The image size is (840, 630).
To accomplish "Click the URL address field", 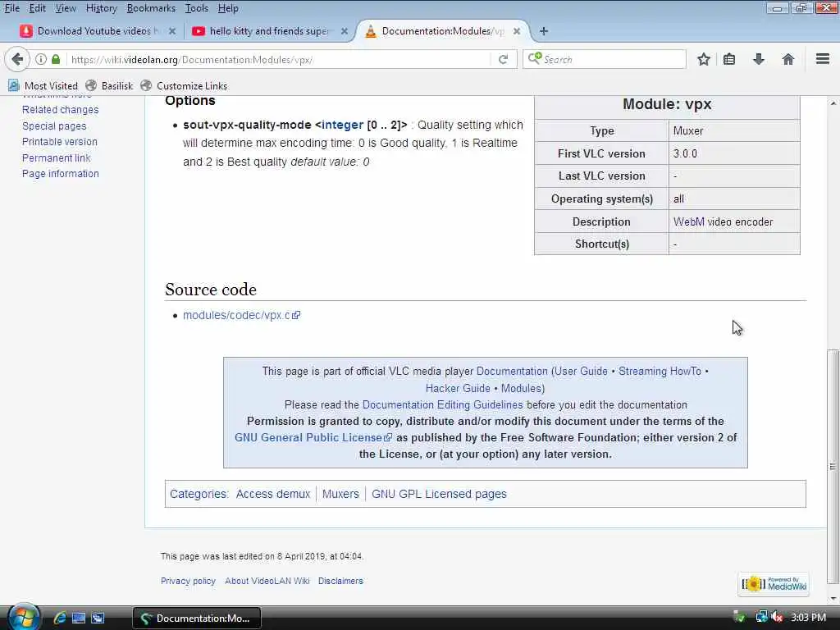I will click(x=279, y=59).
